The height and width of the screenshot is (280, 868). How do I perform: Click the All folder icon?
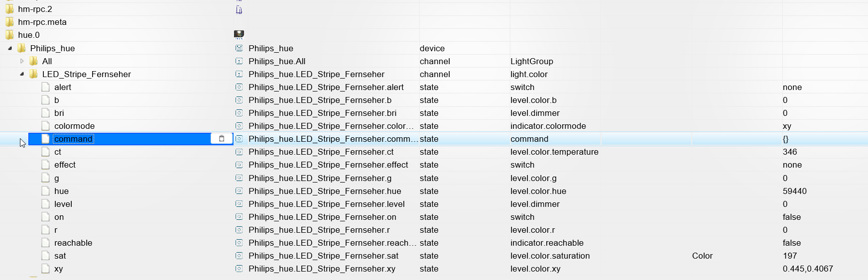[34, 61]
